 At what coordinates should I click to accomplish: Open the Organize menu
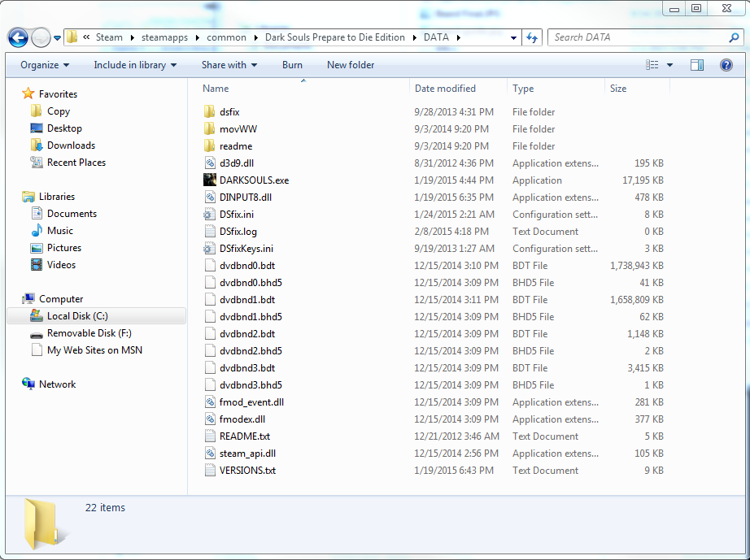click(x=45, y=65)
